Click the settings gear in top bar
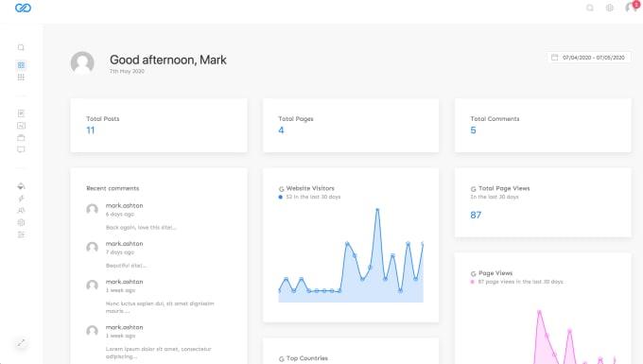This screenshot has height=364, width=643. pos(610,8)
